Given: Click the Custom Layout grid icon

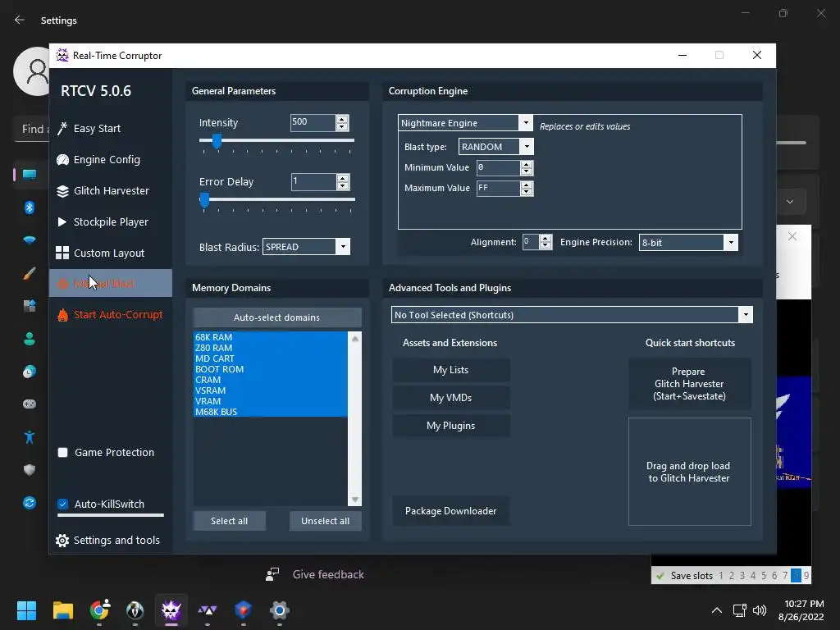Looking at the screenshot, I should (62, 253).
